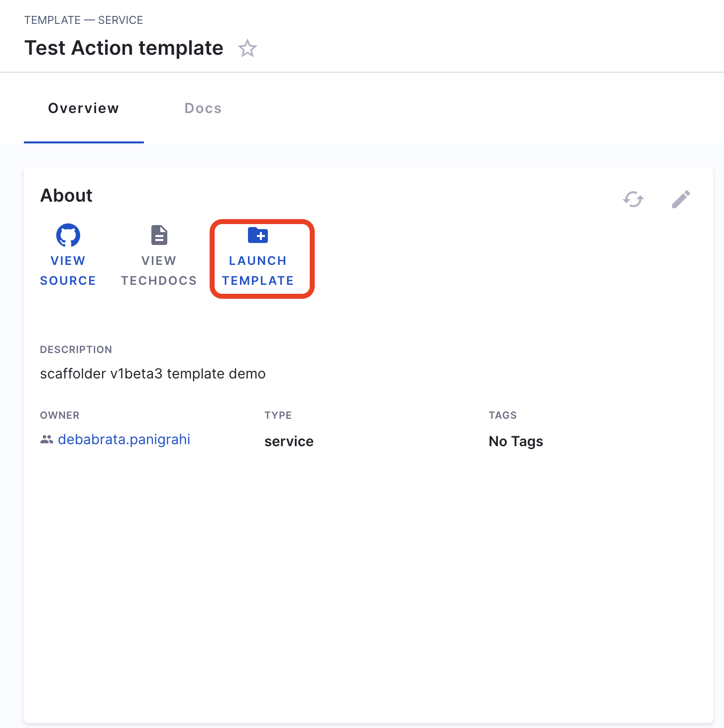
Task: Click the GitHub logo icon
Action: pyautogui.click(x=68, y=235)
